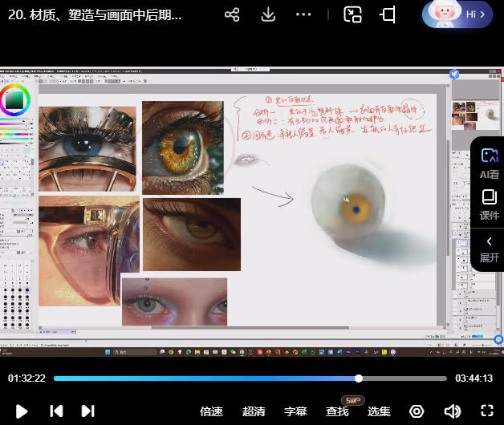Open the hexagon player settings icon
Viewport: 504px width, 425px height.
417,411
